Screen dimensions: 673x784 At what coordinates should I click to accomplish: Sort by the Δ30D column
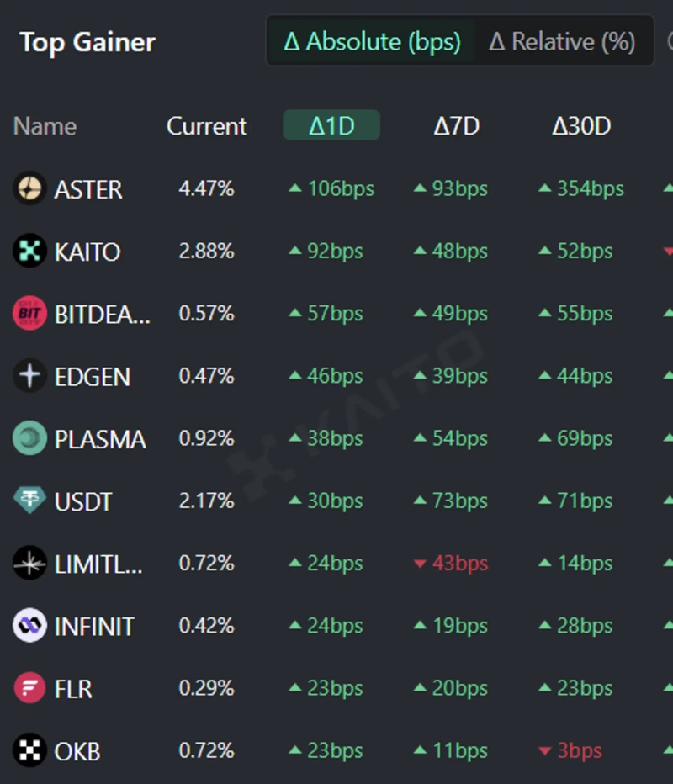(x=580, y=126)
